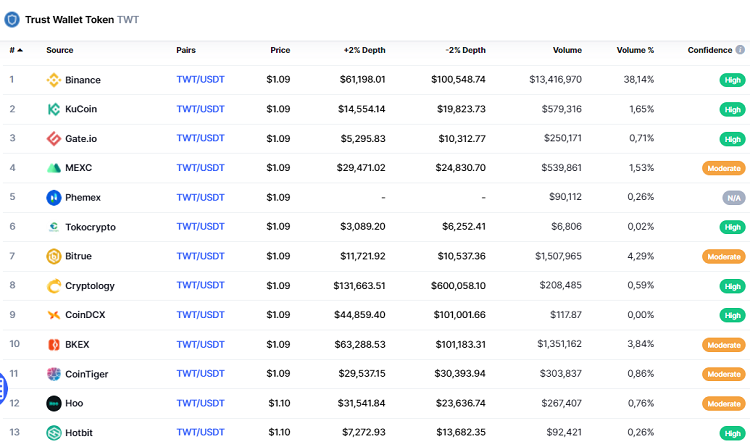Click the CoinTiger exchange logo
This screenshot has width=750, height=447.
click(54, 374)
